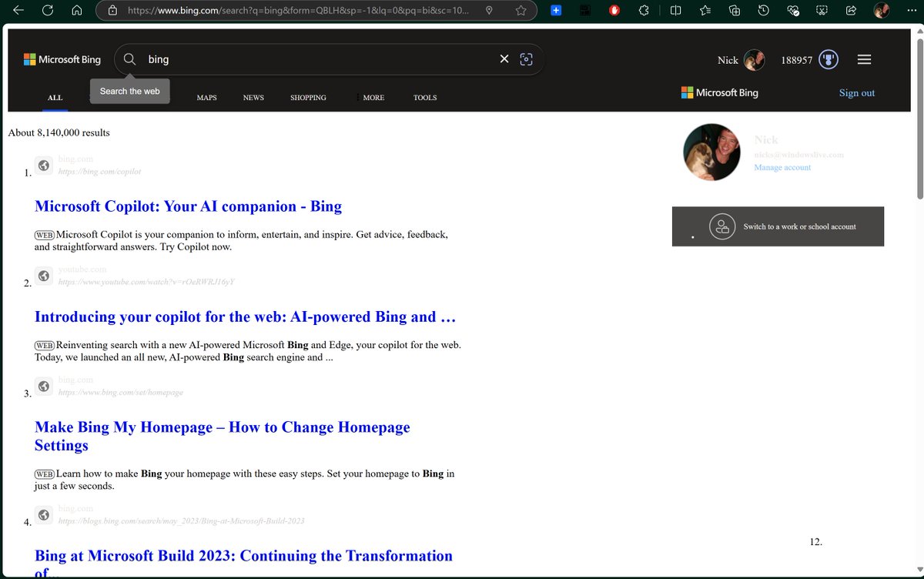
Task: Click the magnifying glass search icon
Action: (129, 59)
